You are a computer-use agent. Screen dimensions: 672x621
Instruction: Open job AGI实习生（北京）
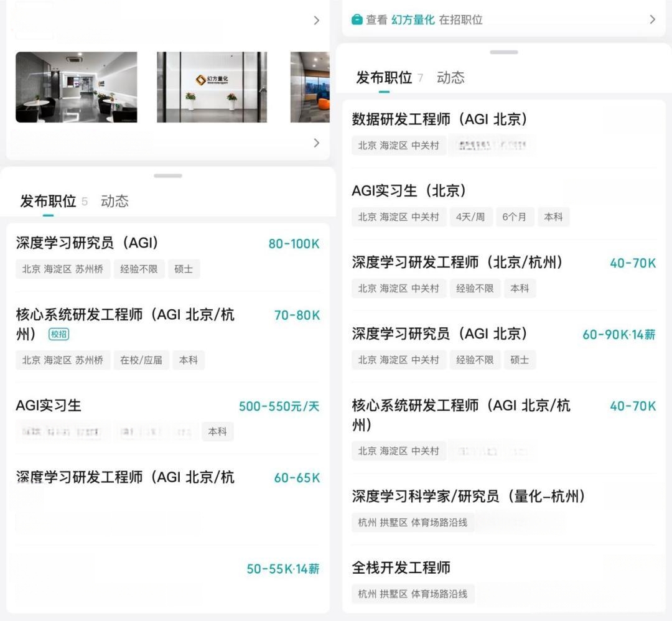coord(409,190)
